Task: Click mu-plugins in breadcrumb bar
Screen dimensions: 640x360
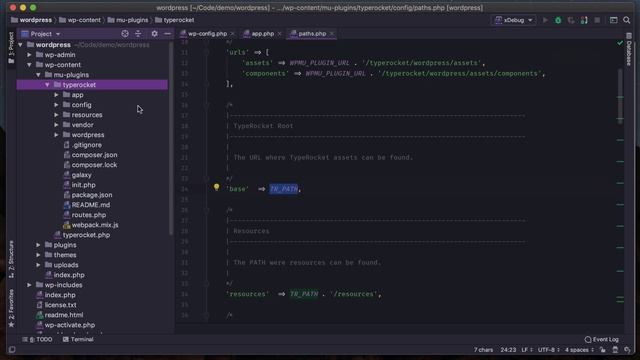Action: [x=128, y=20]
